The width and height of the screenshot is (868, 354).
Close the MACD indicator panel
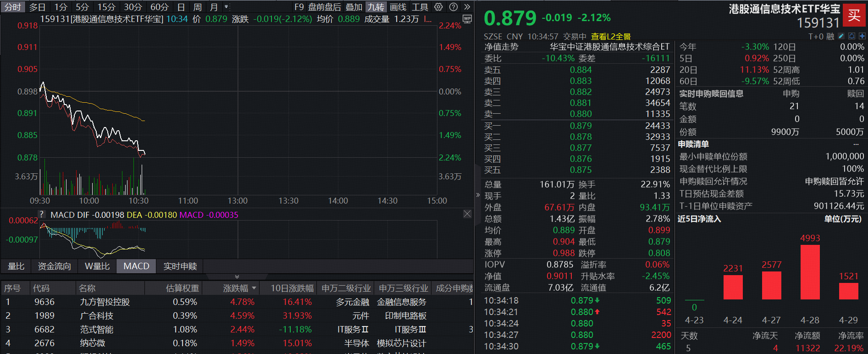pyautogui.click(x=467, y=214)
